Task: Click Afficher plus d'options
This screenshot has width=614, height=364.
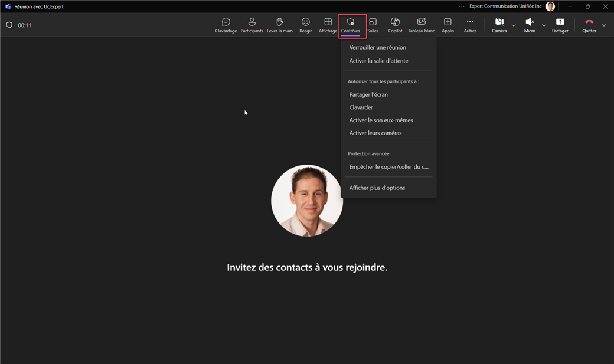Action: point(377,188)
